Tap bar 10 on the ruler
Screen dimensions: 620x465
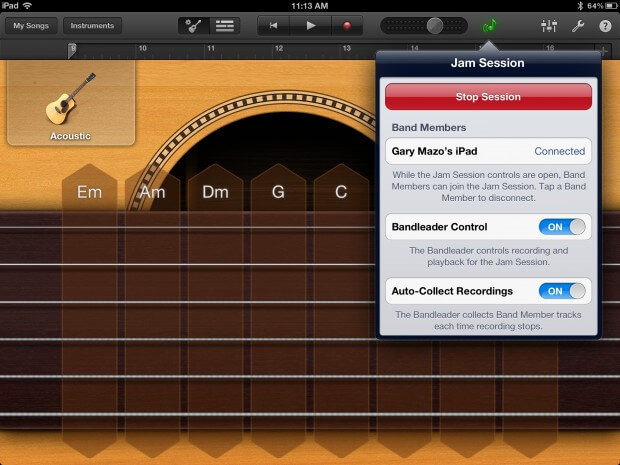tap(143, 48)
